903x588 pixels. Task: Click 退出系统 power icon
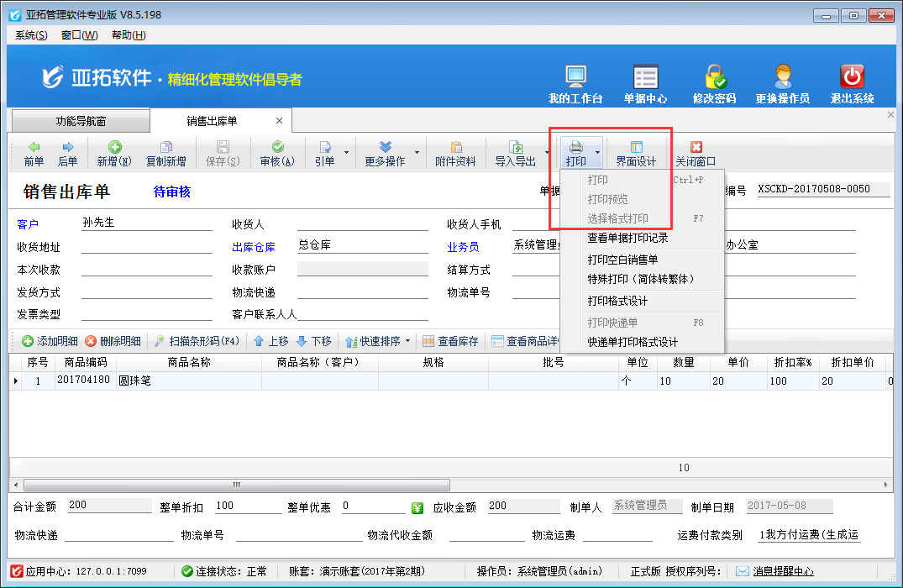tap(852, 78)
